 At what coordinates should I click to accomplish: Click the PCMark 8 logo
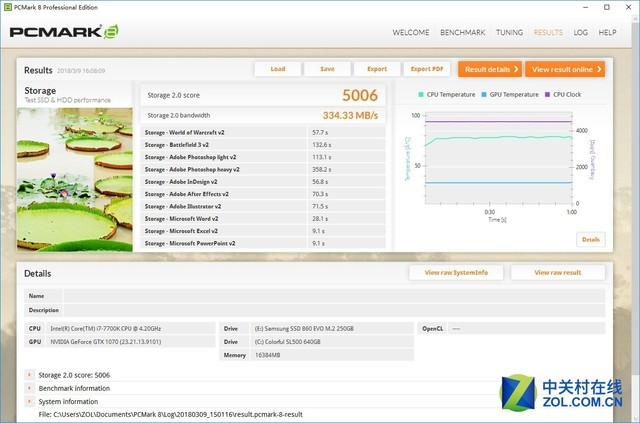click(x=64, y=31)
